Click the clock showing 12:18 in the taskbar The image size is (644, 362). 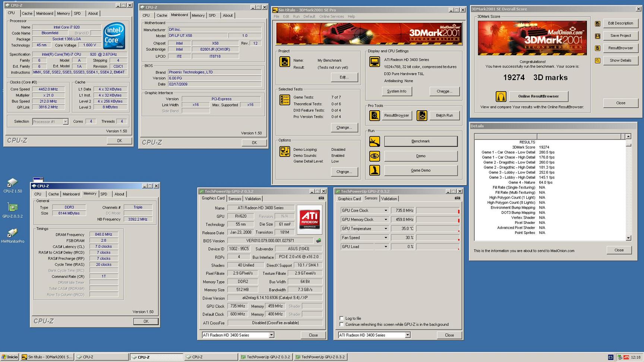pos(636,357)
